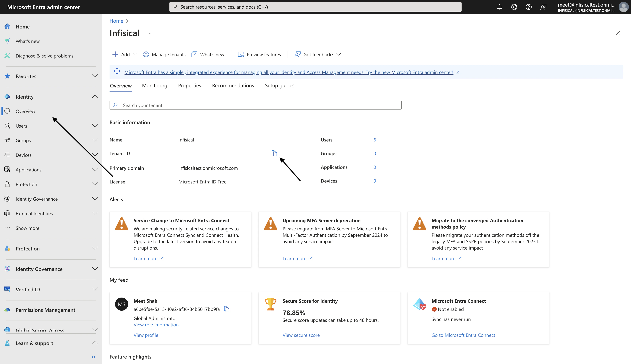Open the account profile avatar

click(623, 7)
